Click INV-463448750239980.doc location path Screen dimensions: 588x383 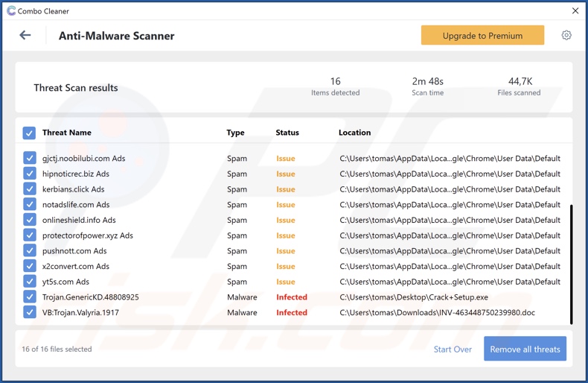[x=437, y=312]
